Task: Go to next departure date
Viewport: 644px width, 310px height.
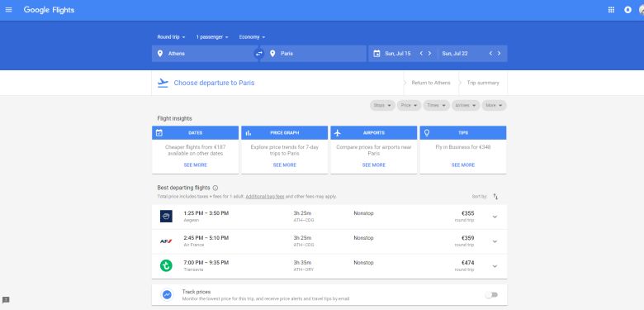Action: coord(429,54)
